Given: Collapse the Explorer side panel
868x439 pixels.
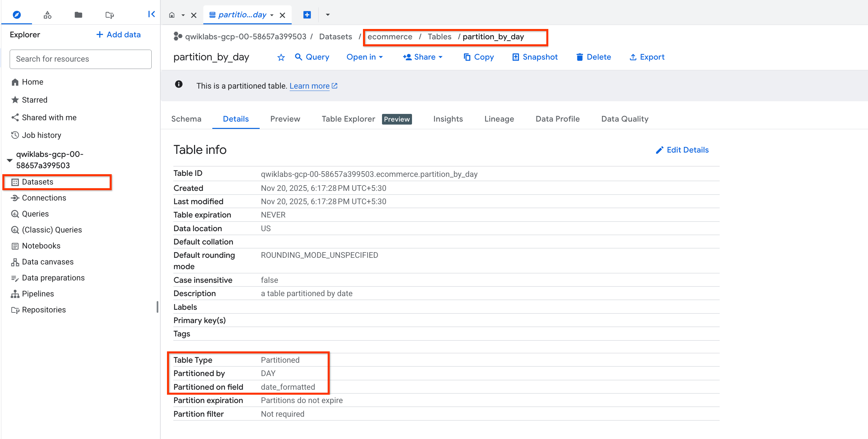Looking at the screenshot, I should [151, 14].
